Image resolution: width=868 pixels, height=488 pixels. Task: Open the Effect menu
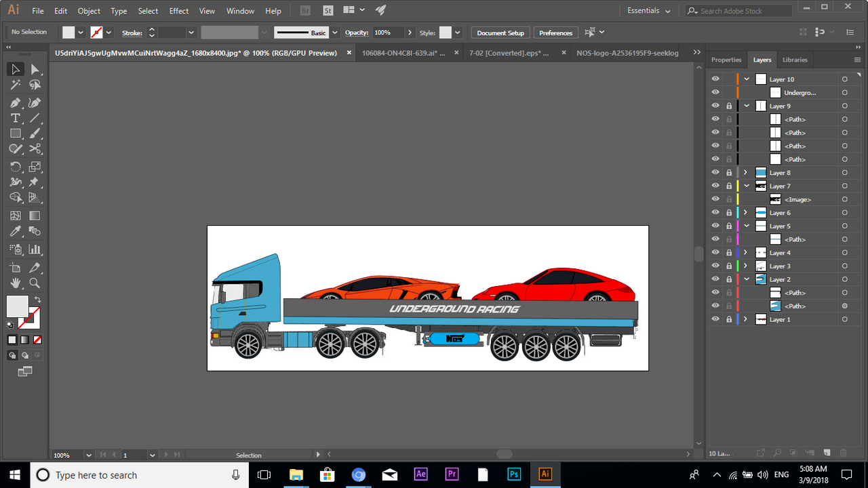[179, 11]
